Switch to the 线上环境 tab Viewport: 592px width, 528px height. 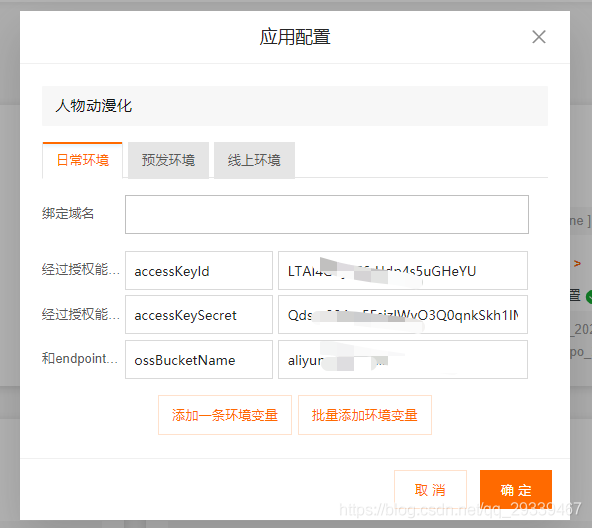[254, 160]
